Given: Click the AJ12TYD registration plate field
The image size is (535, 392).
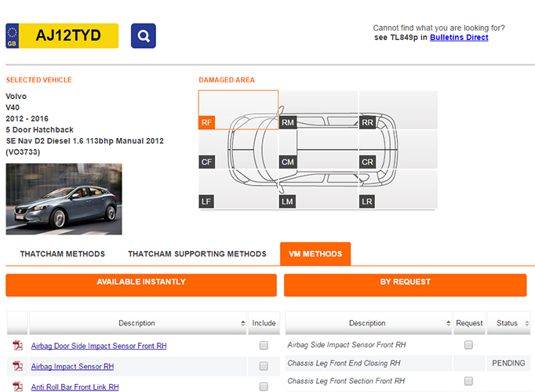Looking at the screenshot, I should coord(68,36).
